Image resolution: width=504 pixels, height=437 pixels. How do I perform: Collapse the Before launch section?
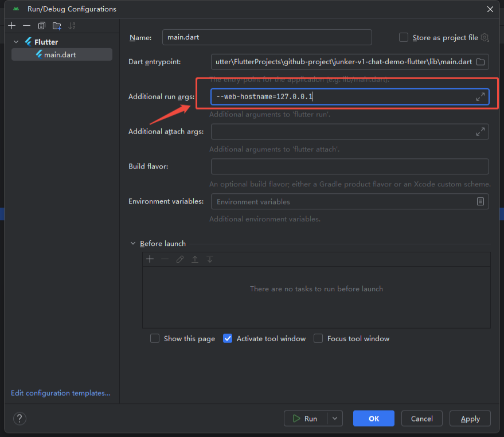tap(134, 243)
